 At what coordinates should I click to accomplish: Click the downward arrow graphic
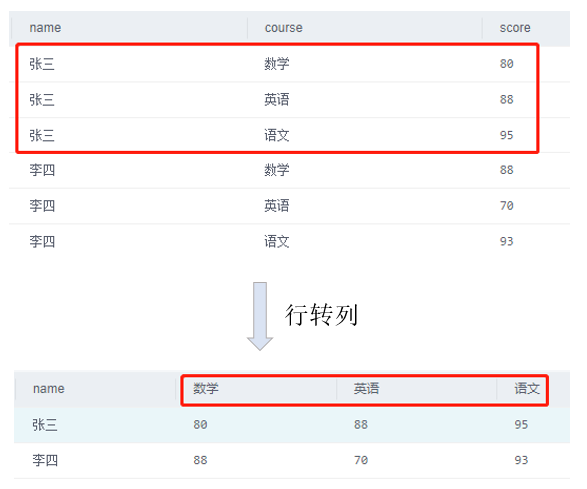pos(260,316)
